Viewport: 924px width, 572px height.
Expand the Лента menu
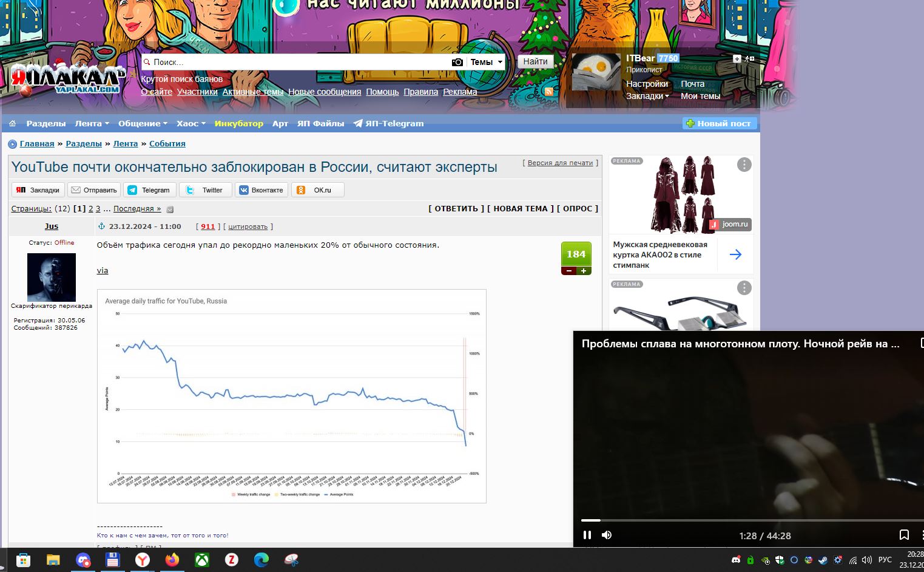pyautogui.click(x=92, y=123)
